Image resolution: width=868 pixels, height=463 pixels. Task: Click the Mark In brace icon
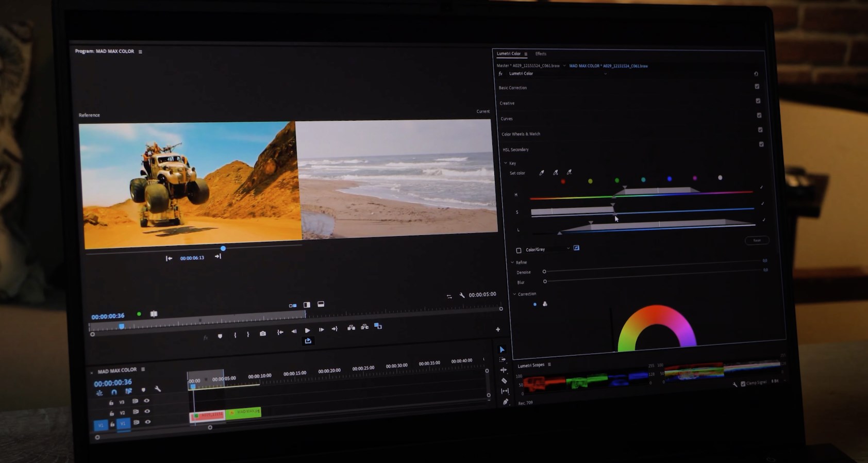235,335
